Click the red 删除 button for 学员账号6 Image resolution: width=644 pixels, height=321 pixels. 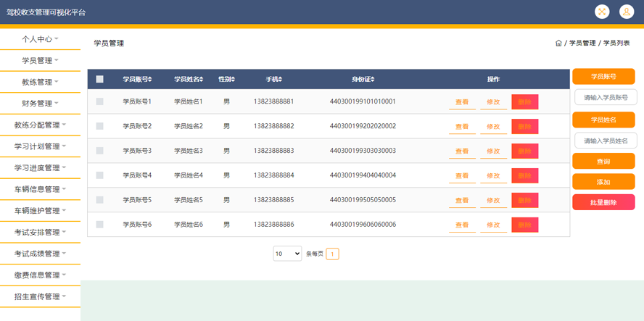524,225
